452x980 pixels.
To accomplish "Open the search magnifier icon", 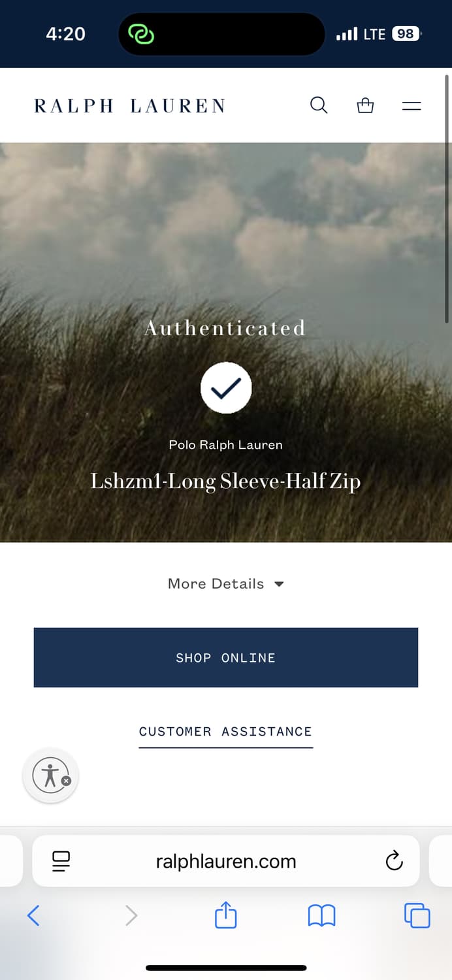I will tap(319, 105).
